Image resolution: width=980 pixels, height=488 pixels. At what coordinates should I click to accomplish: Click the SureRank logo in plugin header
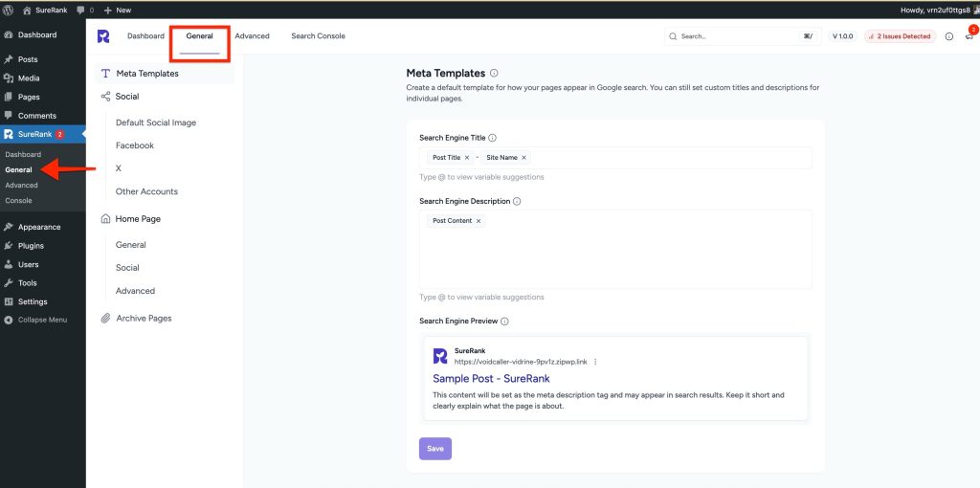point(103,36)
